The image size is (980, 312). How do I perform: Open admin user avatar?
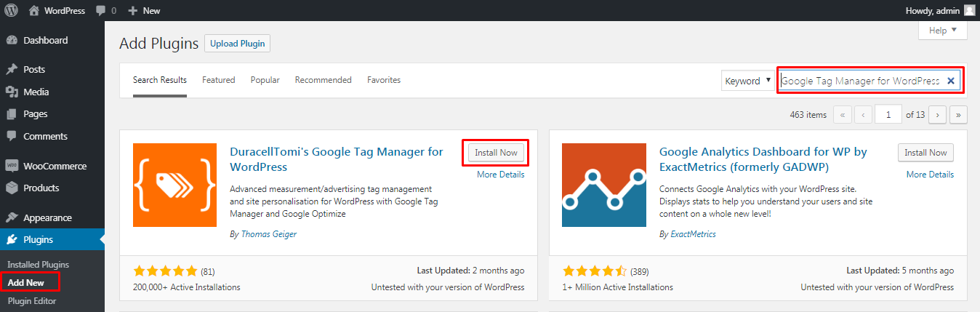point(969,10)
